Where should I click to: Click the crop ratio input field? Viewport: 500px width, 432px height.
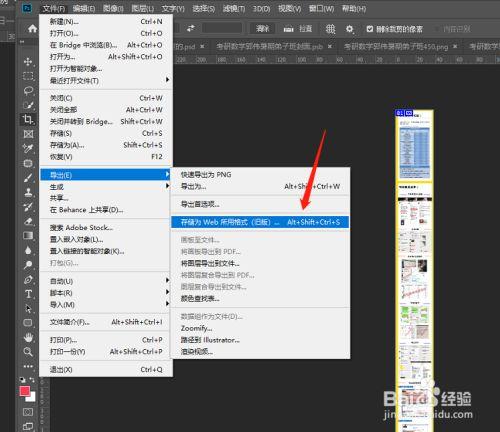[222, 29]
